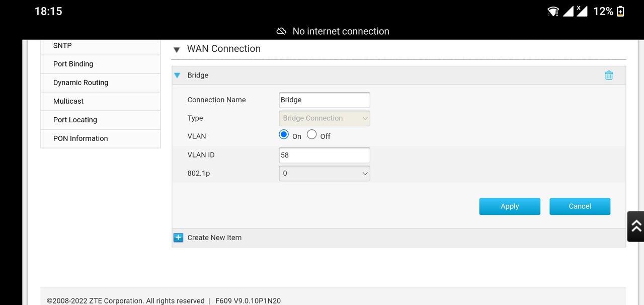Select VLAN On radio button
Screen dimensions: 644x305
coord(284,134)
